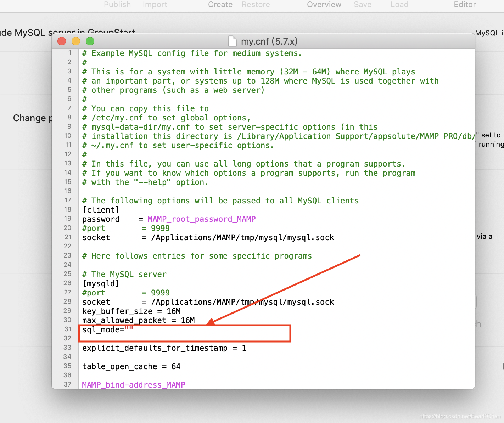Click the Create toolbar item
The width and height of the screenshot is (504, 423).
pos(220,5)
